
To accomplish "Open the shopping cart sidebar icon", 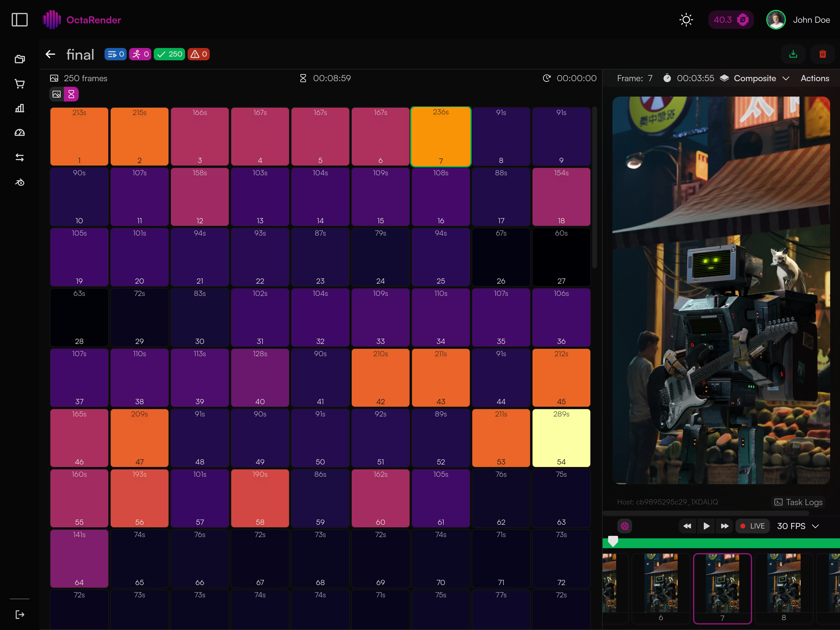I will pyautogui.click(x=19, y=84).
